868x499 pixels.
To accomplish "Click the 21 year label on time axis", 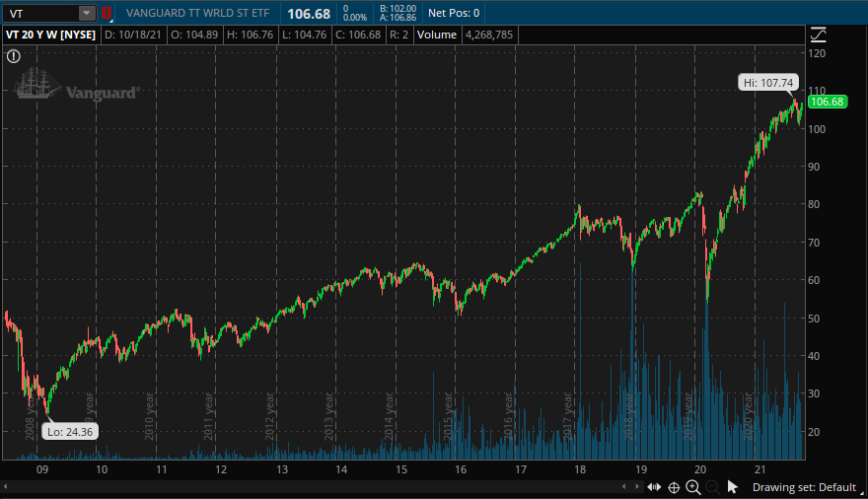I will click(760, 469).
